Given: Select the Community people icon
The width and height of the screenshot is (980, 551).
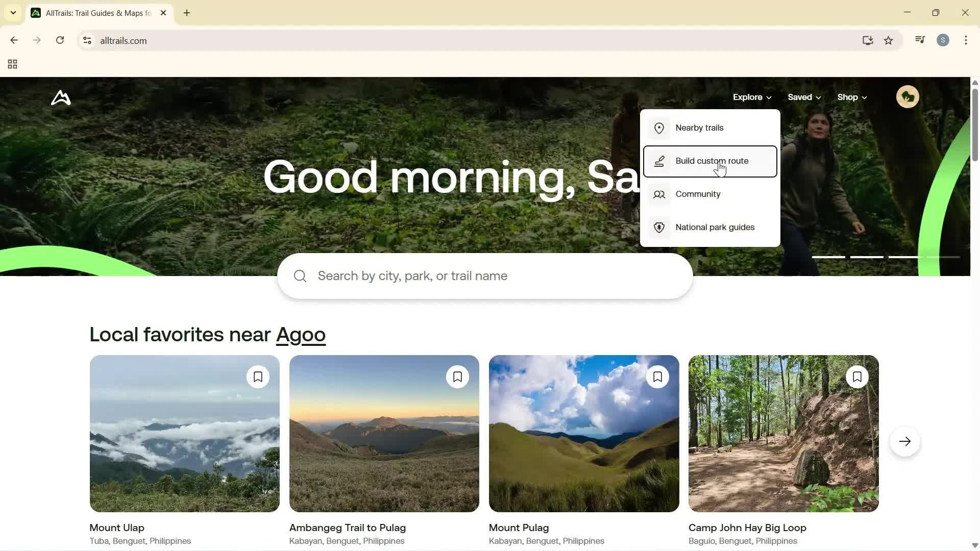Looking at the screenshot, I should [x=659, y=194].
